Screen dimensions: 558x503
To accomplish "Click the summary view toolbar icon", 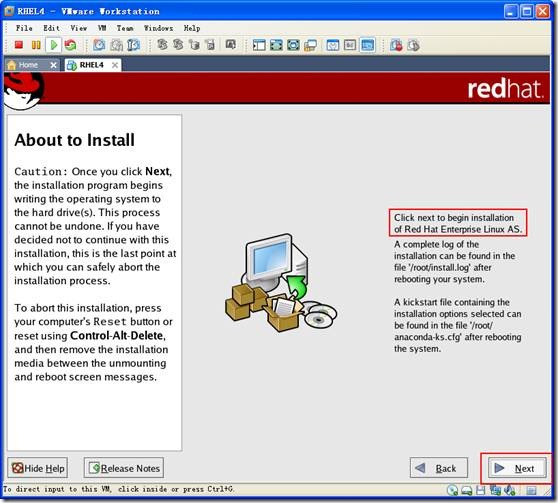I will click(333, 45).
